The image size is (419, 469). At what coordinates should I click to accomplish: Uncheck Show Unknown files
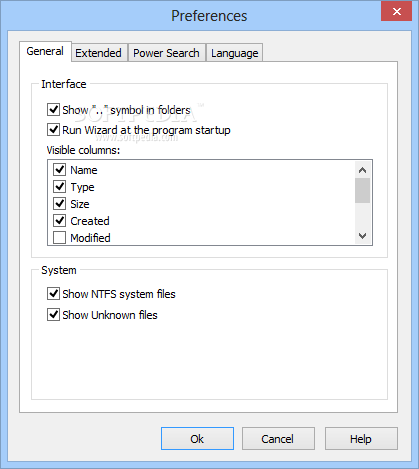pos(53,315)
